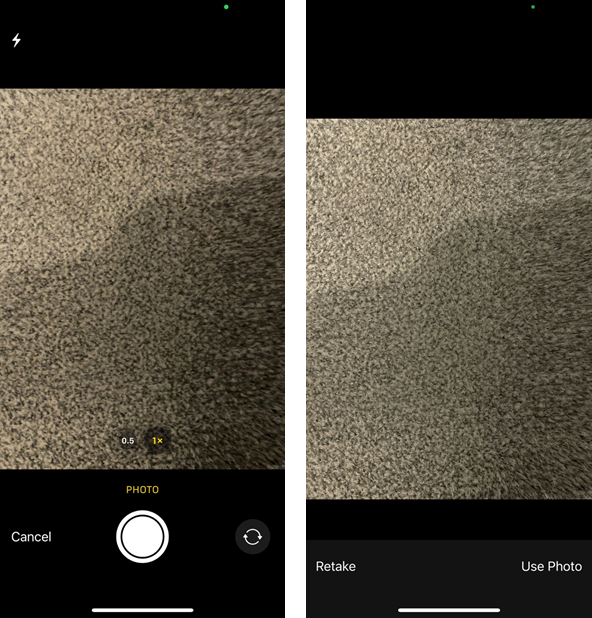Retake the captured photo
The image size is (592, 618).
[335, 566]
